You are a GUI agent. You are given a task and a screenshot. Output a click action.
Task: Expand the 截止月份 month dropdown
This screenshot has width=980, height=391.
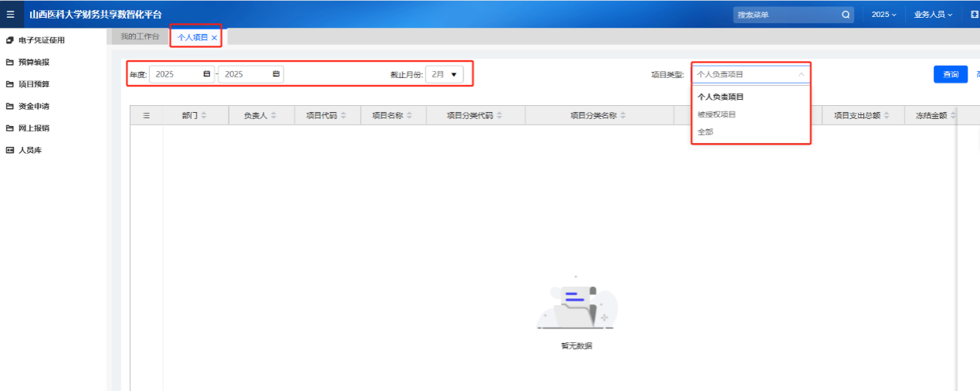click(446, 74)
